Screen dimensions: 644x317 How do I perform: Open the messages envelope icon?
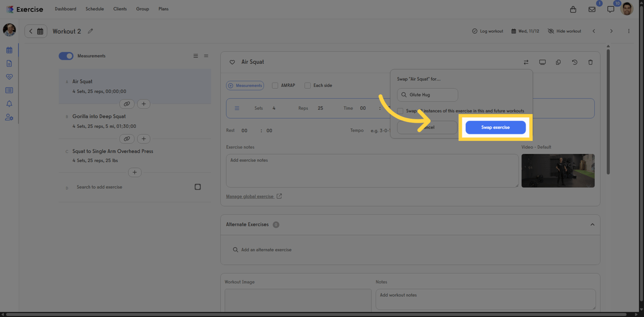(592, 9)
